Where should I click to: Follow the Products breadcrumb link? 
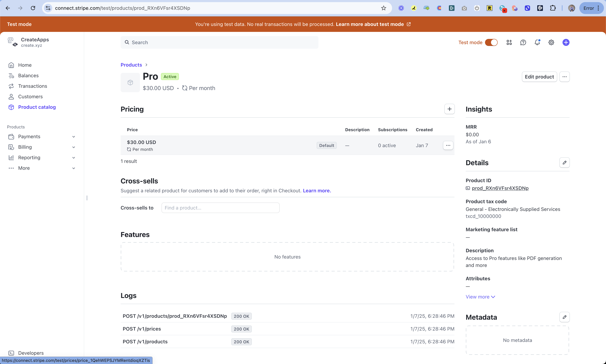pos(131,65)
